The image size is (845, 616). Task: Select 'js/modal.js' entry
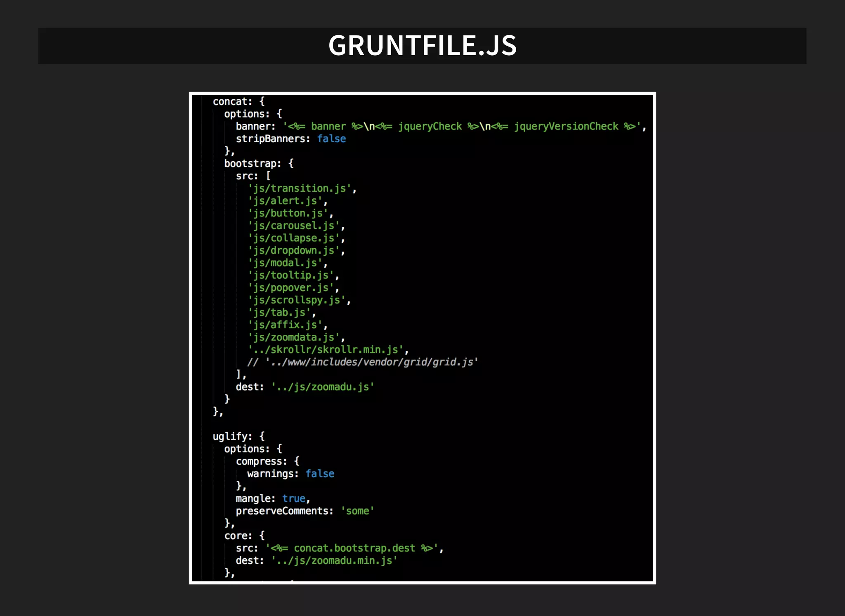click(x=288, y=263)
